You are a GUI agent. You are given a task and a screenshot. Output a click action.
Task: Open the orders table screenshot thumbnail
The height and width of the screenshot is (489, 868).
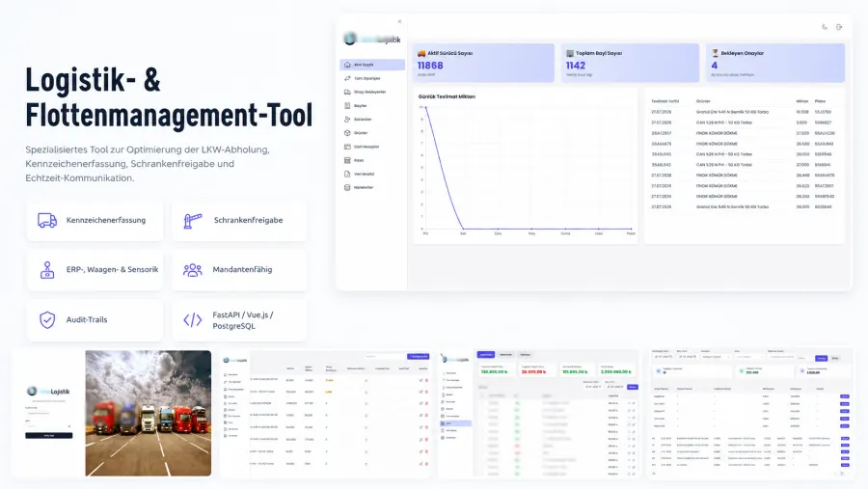[326, 413]
